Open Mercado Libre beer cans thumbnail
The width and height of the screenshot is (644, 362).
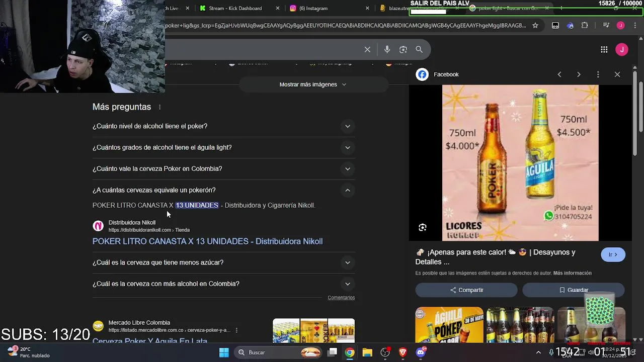313,331
